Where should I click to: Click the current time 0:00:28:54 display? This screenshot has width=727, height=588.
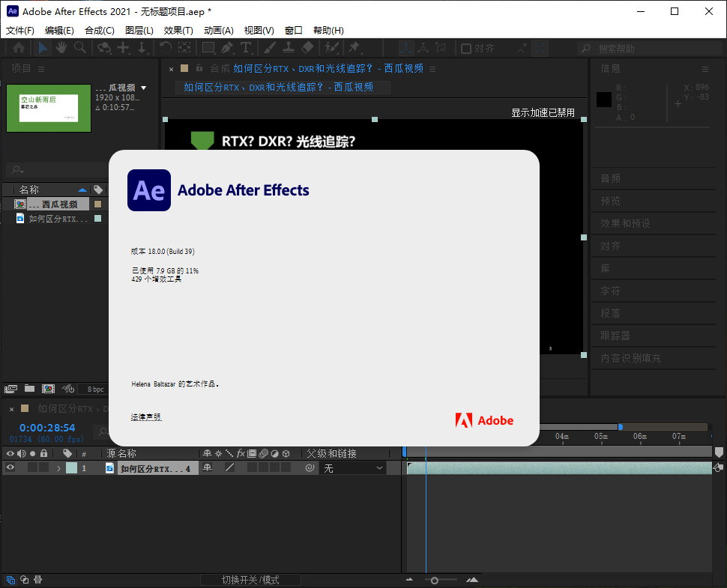pos(46,428)
